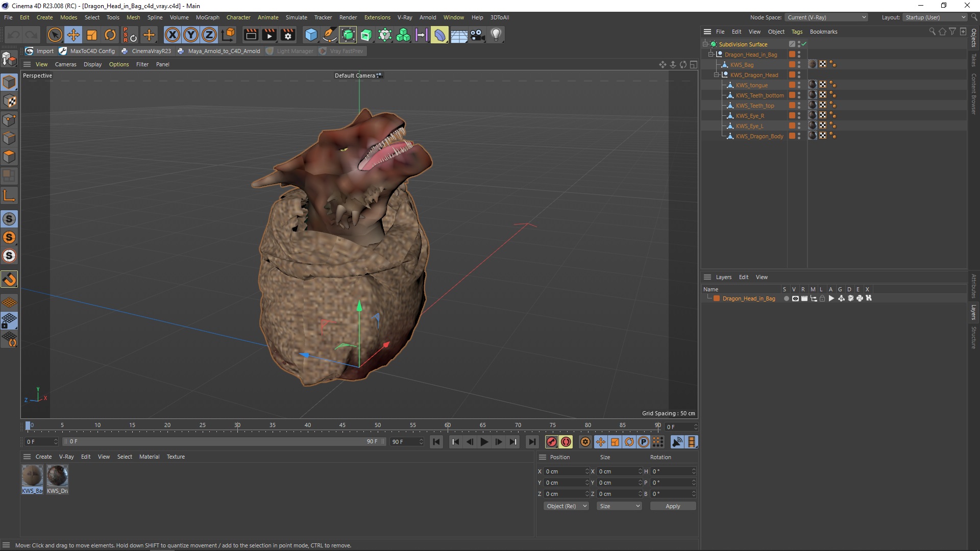Select the KWS_Bag material thumbnail
980x551 pixels.
point(32,475)
